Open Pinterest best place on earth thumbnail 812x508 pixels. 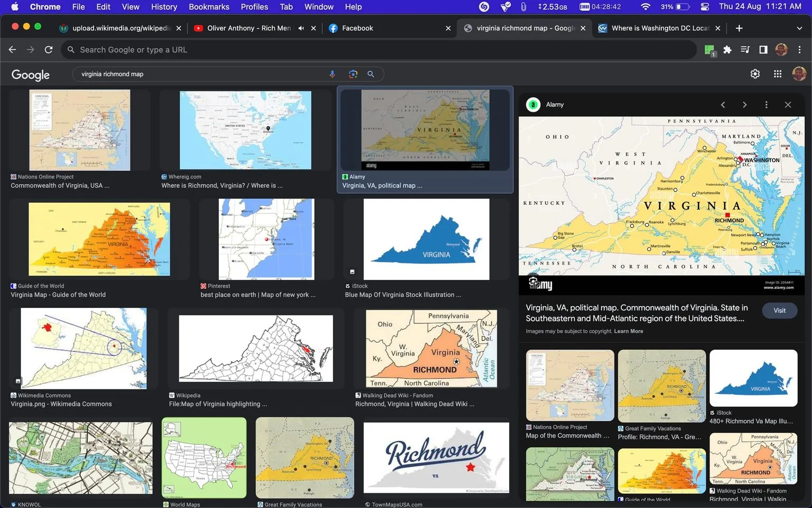coord(266,239)
